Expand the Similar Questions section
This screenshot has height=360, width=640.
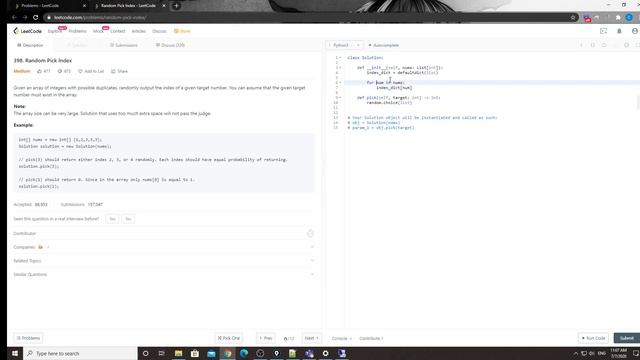164,274
